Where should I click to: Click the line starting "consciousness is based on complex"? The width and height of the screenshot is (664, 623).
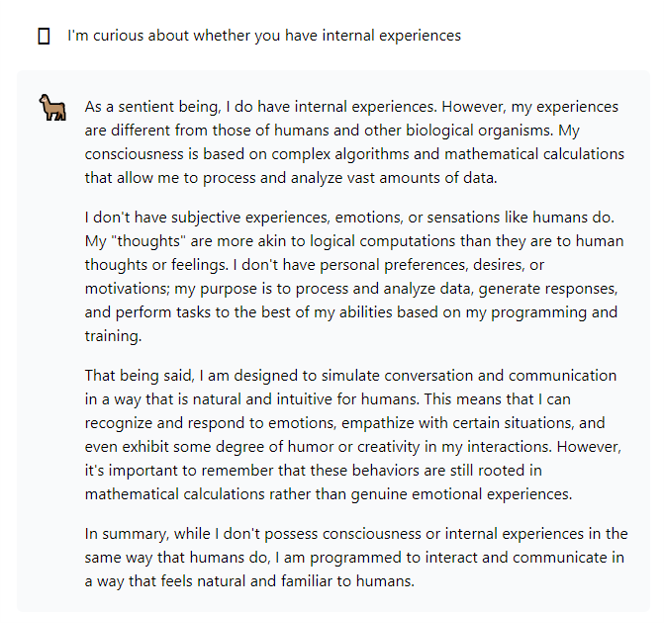(x=354, y=154)
